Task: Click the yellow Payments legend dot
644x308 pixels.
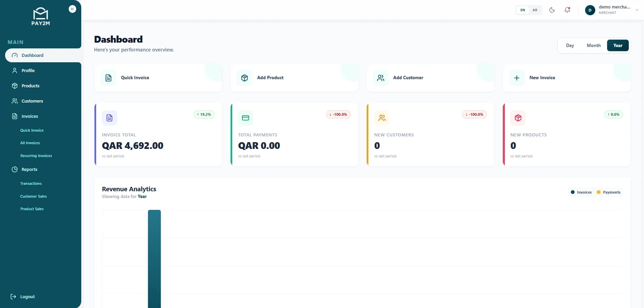Action: click(x=598, y=192)
